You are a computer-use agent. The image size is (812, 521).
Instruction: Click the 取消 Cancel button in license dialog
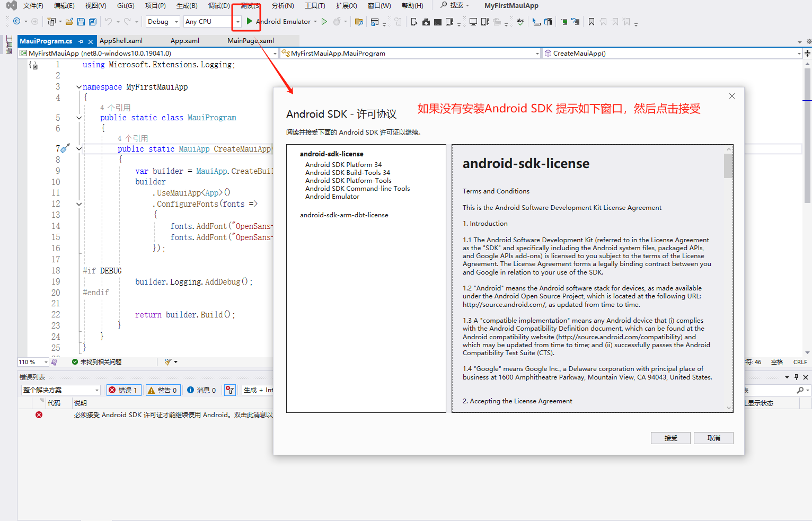(714, 438)
